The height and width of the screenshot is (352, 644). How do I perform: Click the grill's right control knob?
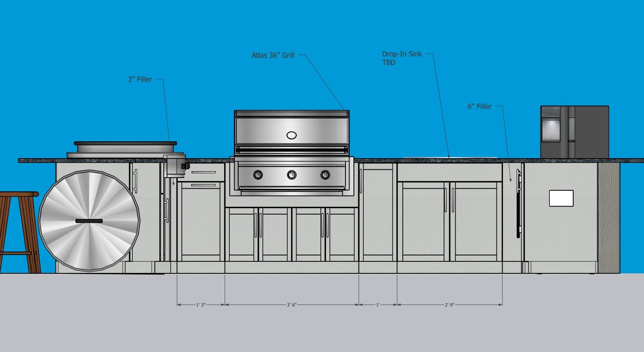[x=325, y=174]
